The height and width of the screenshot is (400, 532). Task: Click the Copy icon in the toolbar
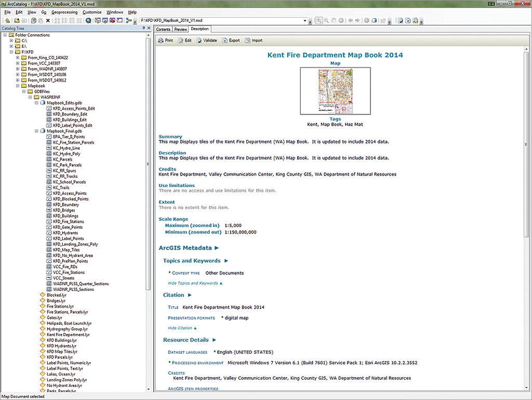coord(34,20)
